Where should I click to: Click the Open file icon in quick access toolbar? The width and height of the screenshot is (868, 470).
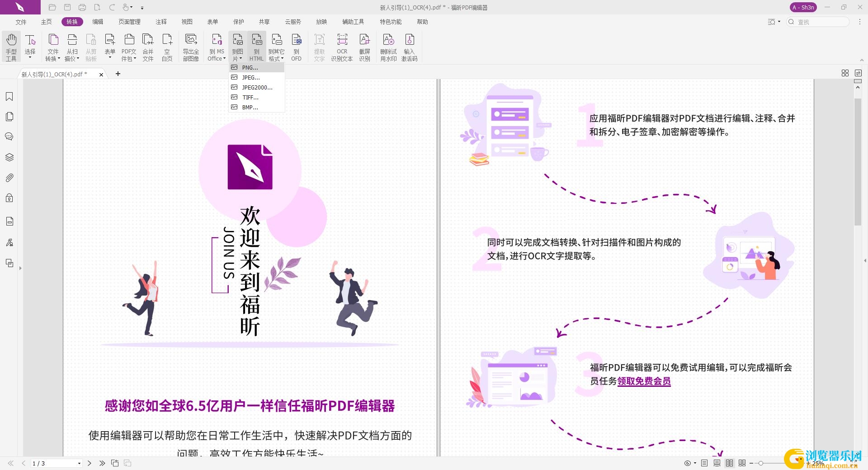(x=52, y=7)
